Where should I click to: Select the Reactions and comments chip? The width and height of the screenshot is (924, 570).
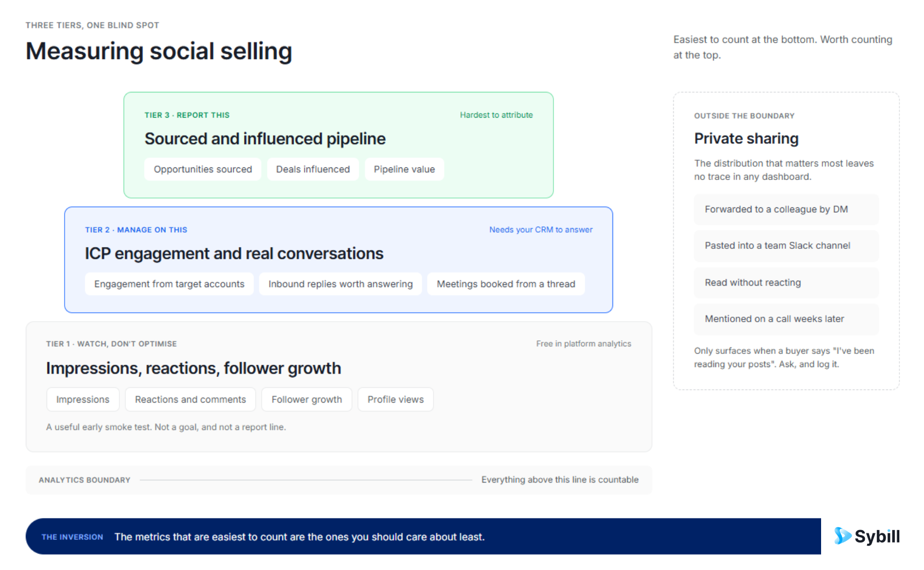(190, 399)
